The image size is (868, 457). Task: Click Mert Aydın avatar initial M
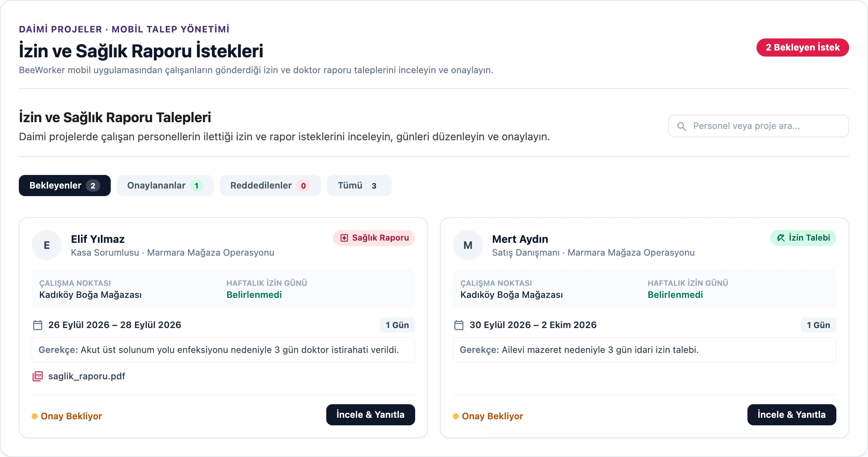click(x=468, y=245)
